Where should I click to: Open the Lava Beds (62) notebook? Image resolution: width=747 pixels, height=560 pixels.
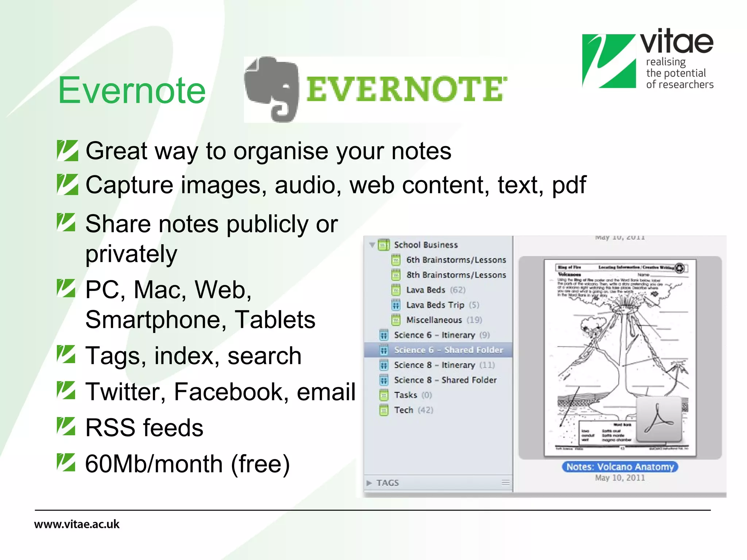[436, 290]
